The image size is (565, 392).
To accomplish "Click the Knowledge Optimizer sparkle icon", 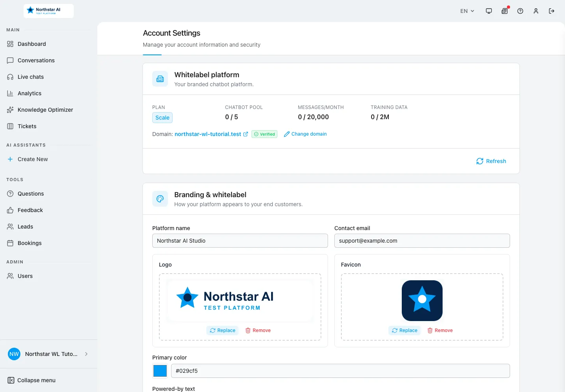I will tap(10, 110).
